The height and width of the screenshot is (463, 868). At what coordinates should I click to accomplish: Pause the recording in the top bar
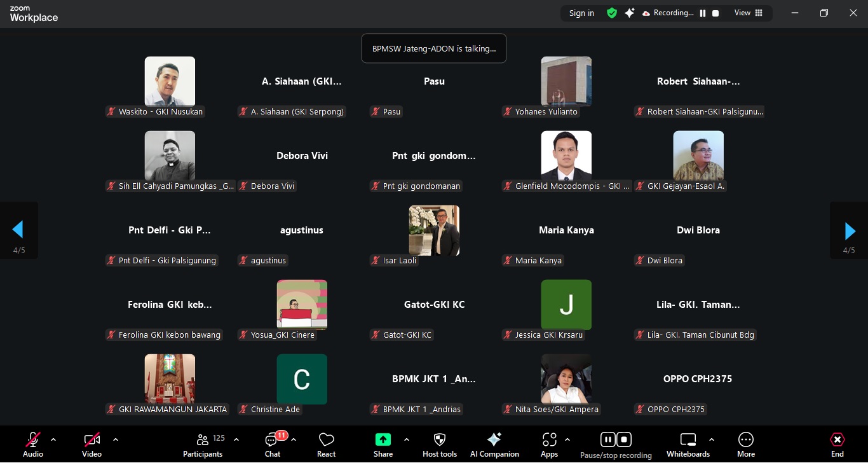point(703,13)
